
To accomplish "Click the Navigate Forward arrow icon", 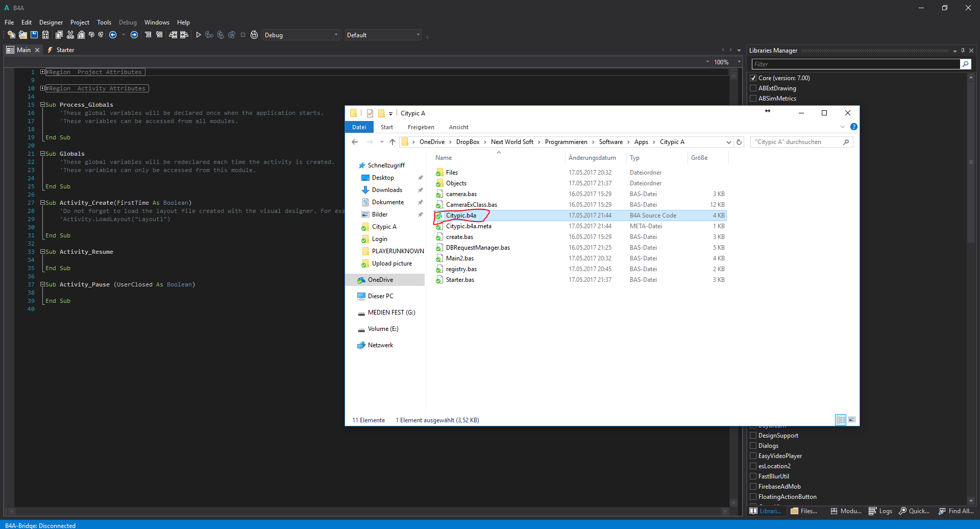I will click(134, 35).
